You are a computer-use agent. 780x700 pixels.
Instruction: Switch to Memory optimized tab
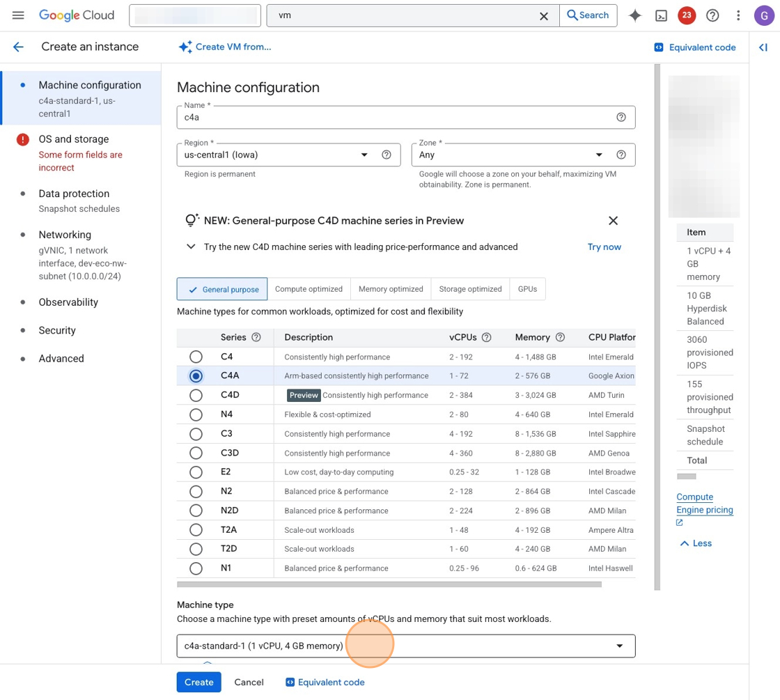tap(391, 289)
